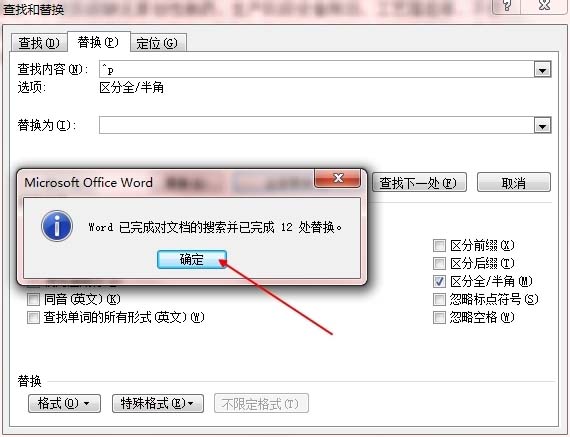This screenshot has width=570, height=437.
Task: Click the 取消 button
Action: 514,183
